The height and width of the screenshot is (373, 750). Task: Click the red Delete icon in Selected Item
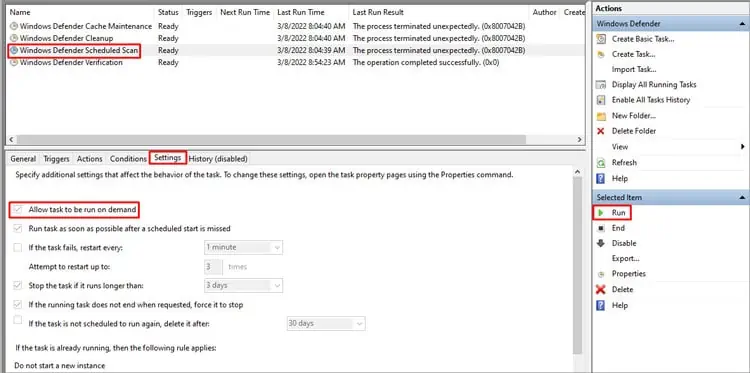(x=601, y=289)
